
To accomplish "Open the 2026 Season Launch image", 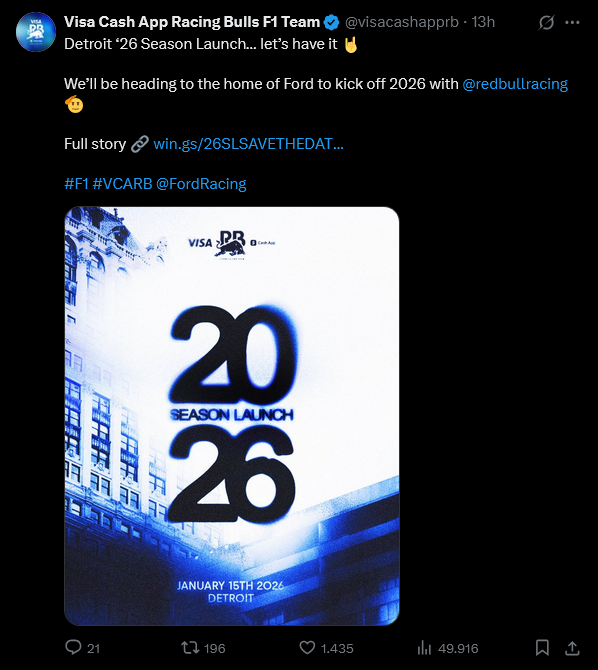I will click(232, 416).
